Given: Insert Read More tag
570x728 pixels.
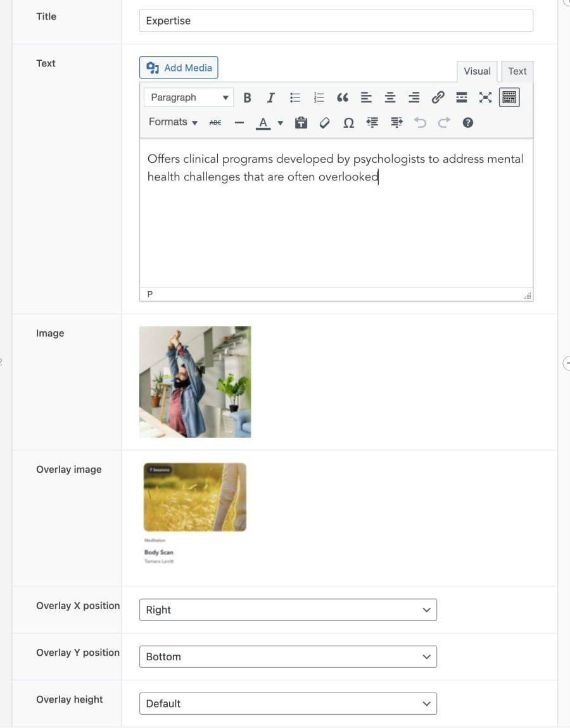Looking at the screenshot, I should coord(461,97).
